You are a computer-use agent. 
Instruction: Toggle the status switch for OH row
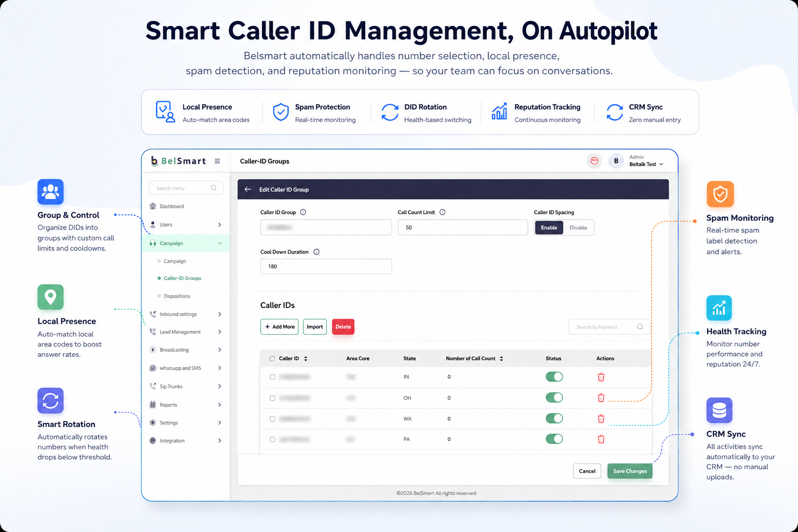point(554,397)
